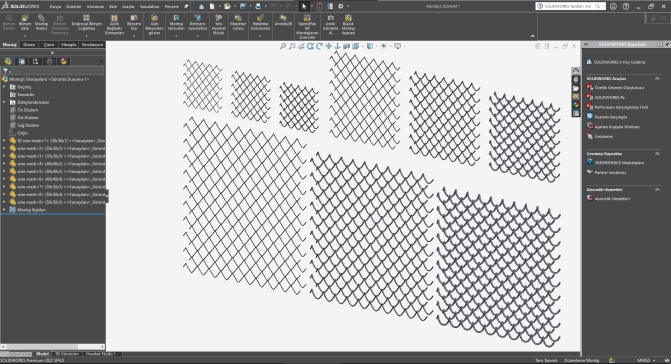Open the Dosya menu

tap(55, 6)
